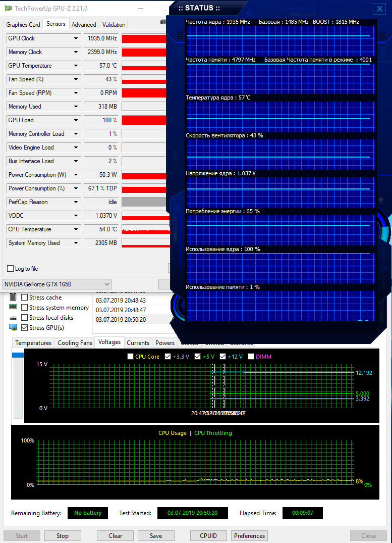Click the GPU monitor icon
This screenshot has width=392, height=543.
click(x=13, y=328)
